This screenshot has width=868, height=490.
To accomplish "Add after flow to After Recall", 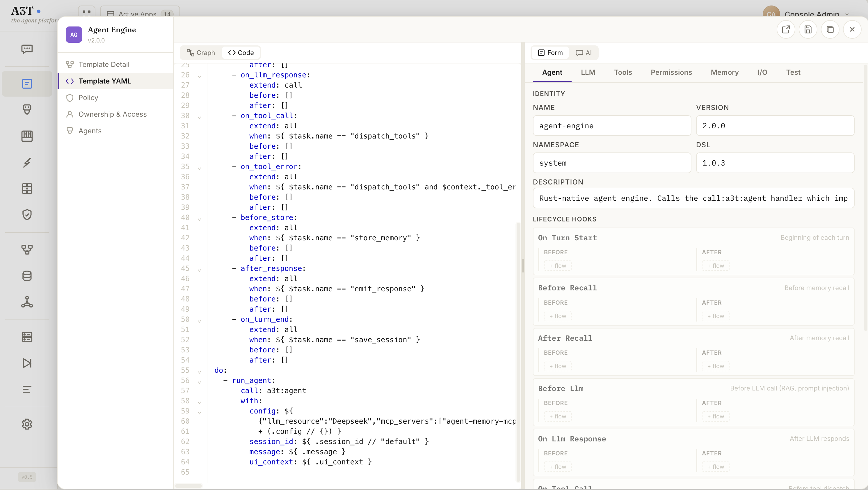I will (x=716, y=366).
